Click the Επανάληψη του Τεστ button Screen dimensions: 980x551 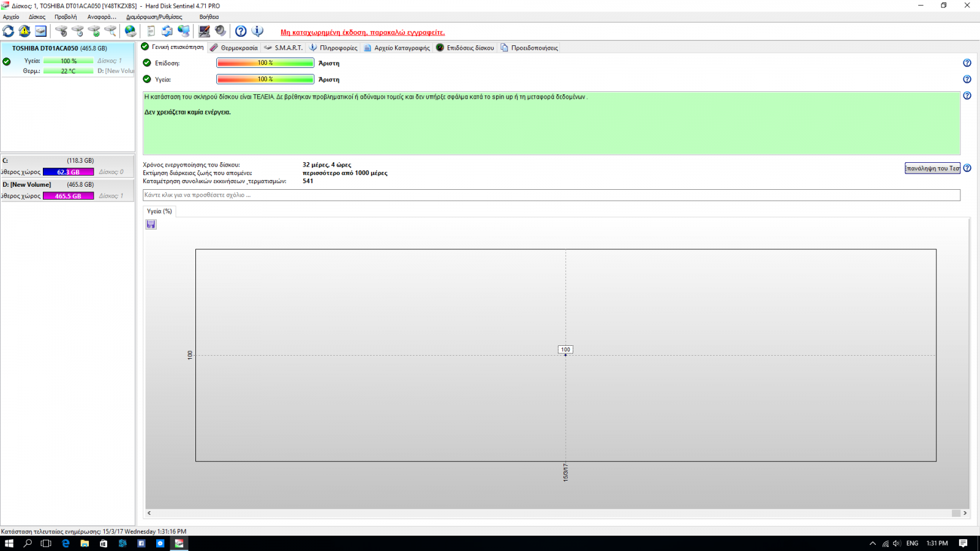point(932,168)
